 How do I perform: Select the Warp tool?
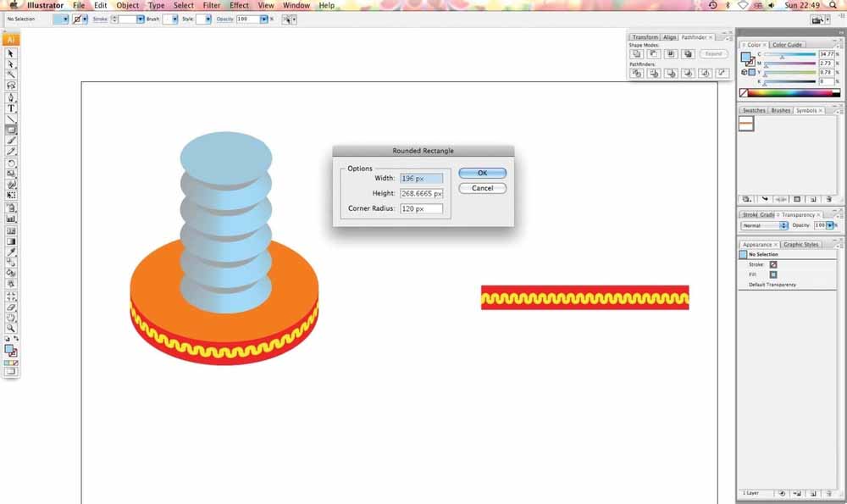[10, 185]
